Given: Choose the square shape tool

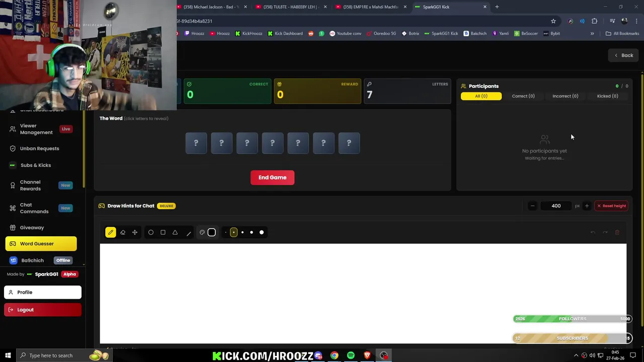Looking at the screenshot, I should point(163,232).
